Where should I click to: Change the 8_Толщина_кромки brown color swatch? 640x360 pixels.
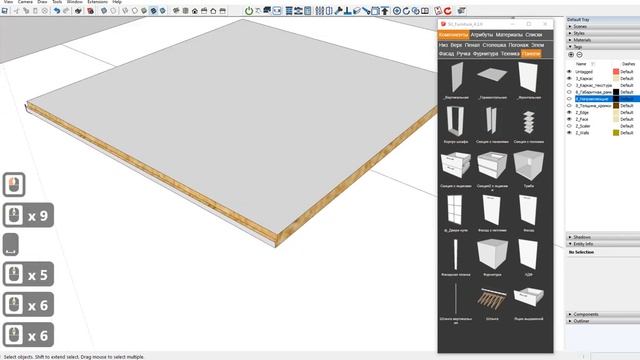pos(616,105)
